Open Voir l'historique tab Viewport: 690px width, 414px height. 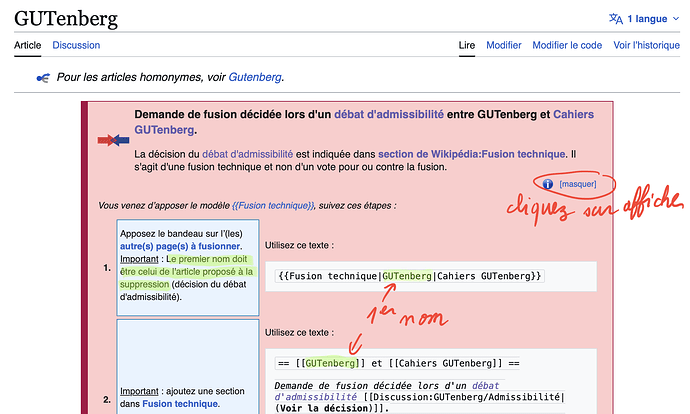(646, 45)
